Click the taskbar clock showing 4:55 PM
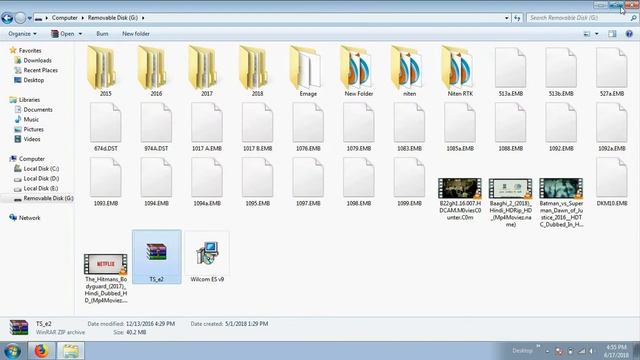Screen dimensions: 640x360 tap(616, 351)
